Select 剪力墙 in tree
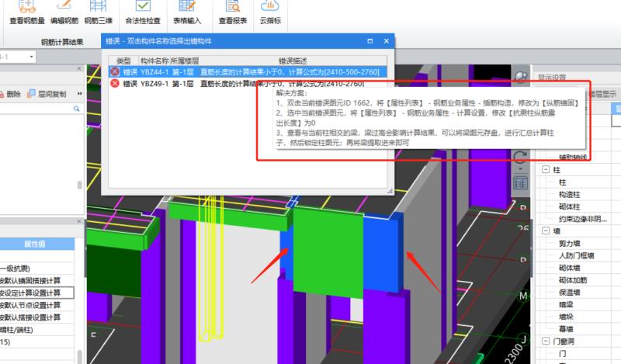 [569, 243]
